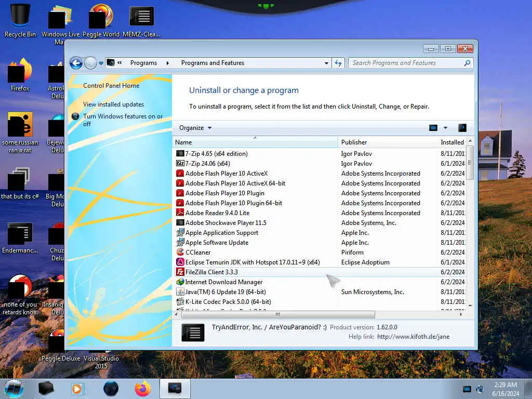Click the Visual Studio 2015 desktop icon
The width and height of the screenshot is (532, 399).
[101, 360]
